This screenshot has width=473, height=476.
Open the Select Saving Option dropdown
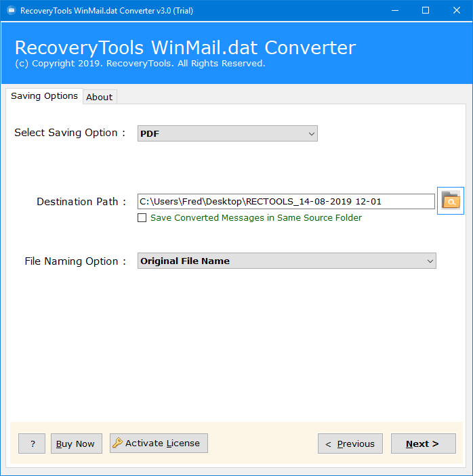pyautogui.click(x=227, y=133)
